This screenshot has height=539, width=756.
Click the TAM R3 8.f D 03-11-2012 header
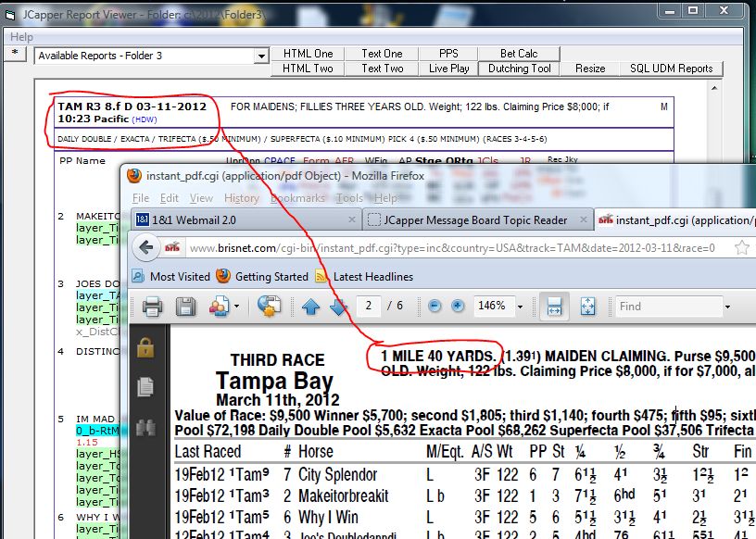[132, 107]
